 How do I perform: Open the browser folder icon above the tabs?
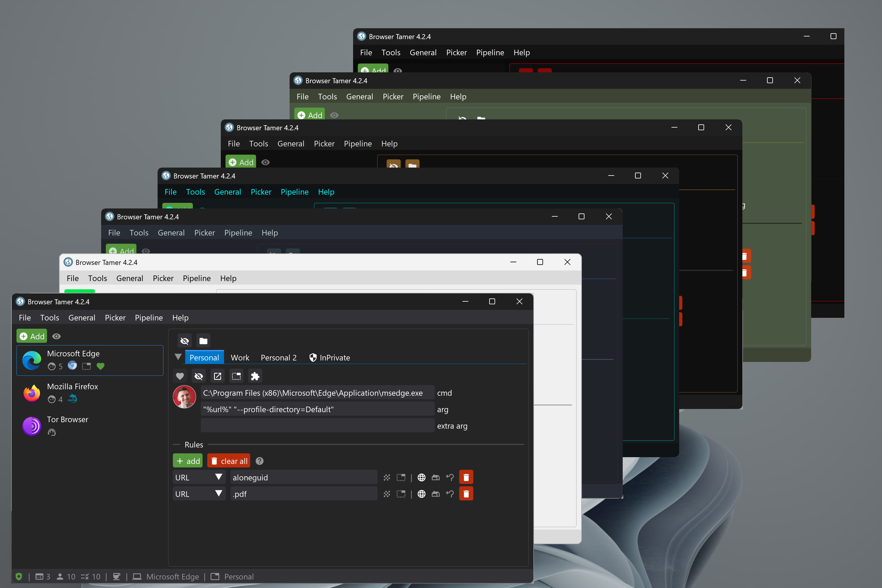203,340
